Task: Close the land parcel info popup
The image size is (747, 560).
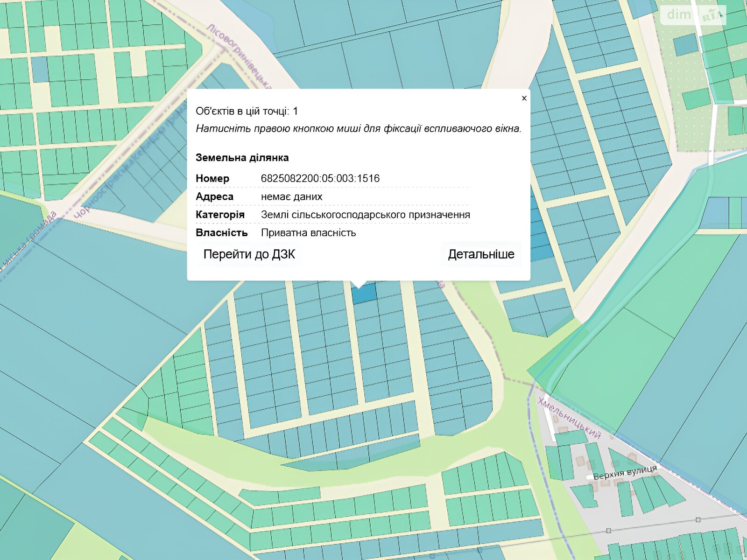Action: (524, 98)
